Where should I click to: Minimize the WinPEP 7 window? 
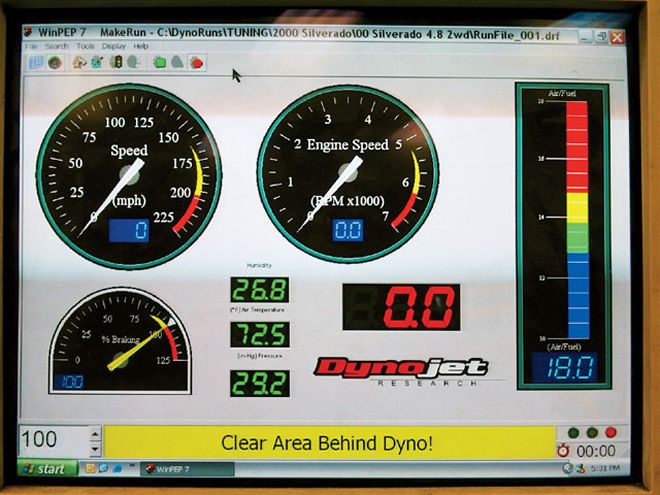(x=585, y=37)
